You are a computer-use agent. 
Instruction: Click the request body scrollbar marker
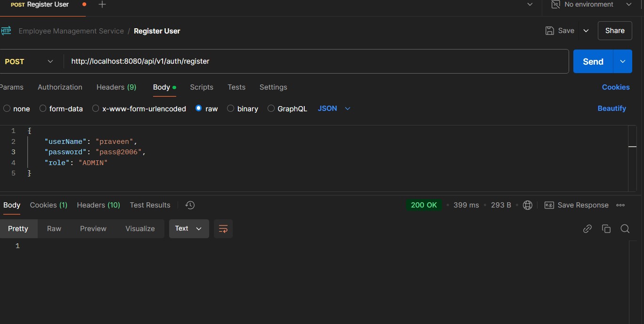tap(632, 147)
